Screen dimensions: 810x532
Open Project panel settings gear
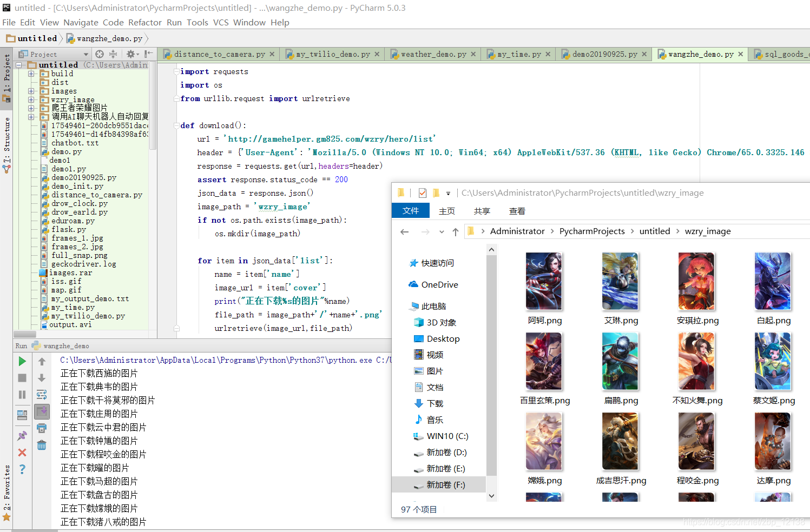[133, 54]
